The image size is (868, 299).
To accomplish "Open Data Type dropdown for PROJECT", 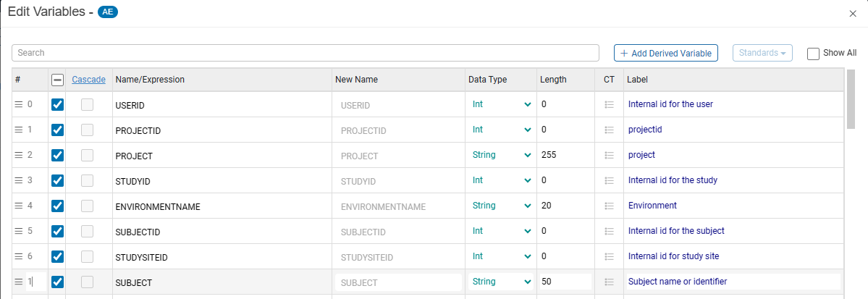I will tap(501, 155).
